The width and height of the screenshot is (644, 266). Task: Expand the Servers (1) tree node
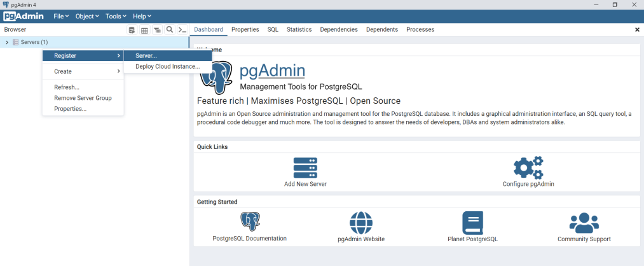7,42
